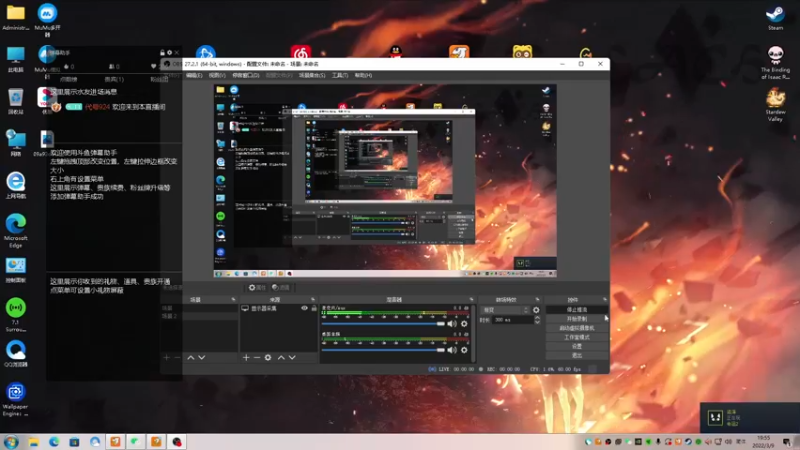Mute the 桌面音频 channel speaker

click(452, 350)
